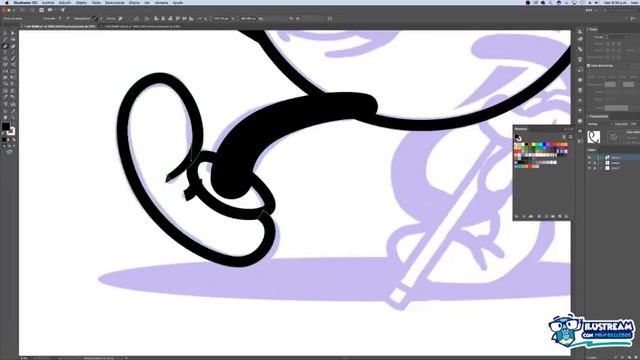
Task: Click Vertical Align Bottom in control bar
Action: 191,18
